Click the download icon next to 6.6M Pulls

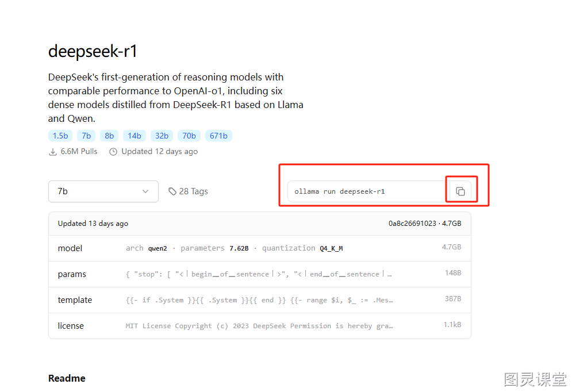point(53,152)
